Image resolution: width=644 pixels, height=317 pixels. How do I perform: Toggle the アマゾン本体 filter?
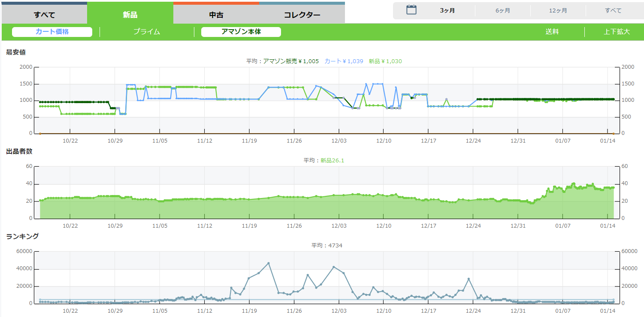pos(241,32)
